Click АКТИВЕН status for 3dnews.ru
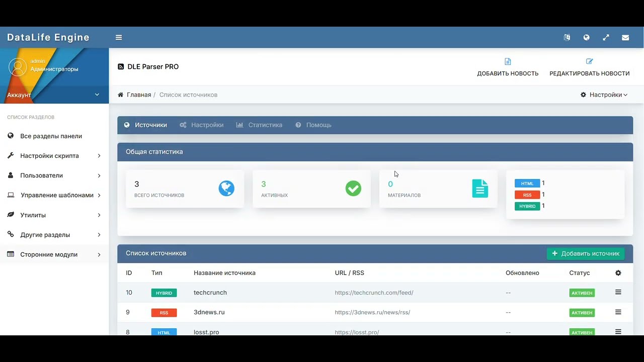Viewport: 644px width, 362px height. [582, 313]
